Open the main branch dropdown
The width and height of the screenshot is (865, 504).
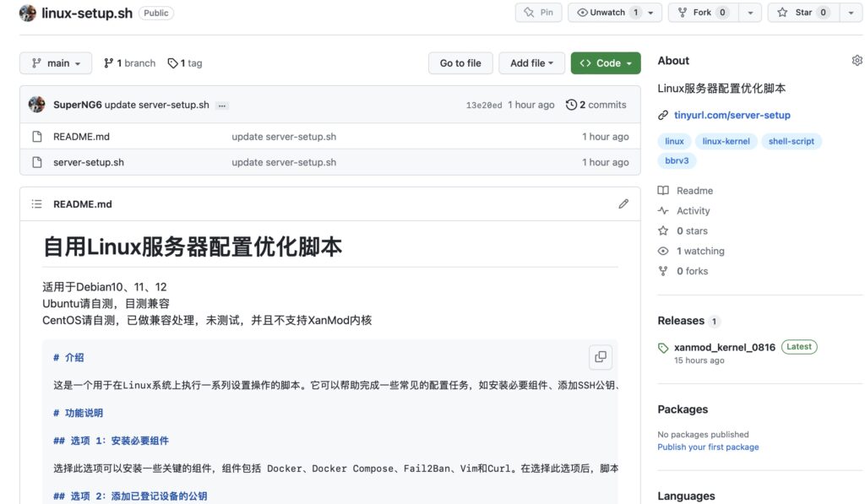click(x=56, y=63)
